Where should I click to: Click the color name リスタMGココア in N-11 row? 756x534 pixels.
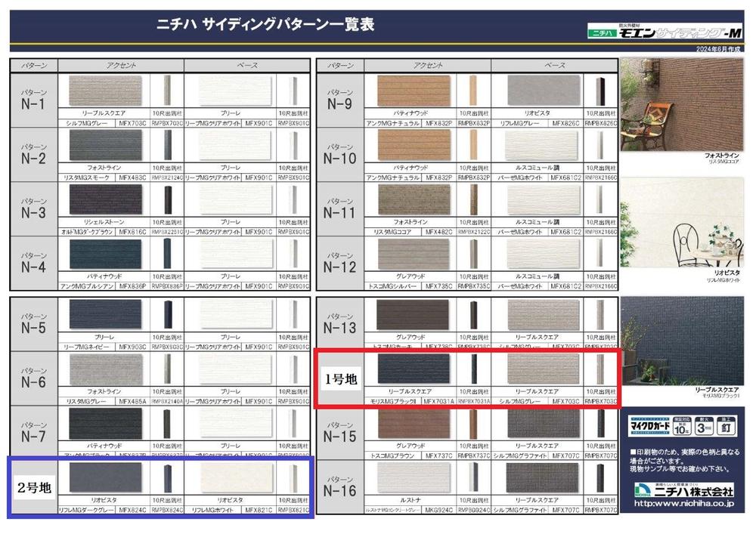pyautogui.click(x=392, y=233)
